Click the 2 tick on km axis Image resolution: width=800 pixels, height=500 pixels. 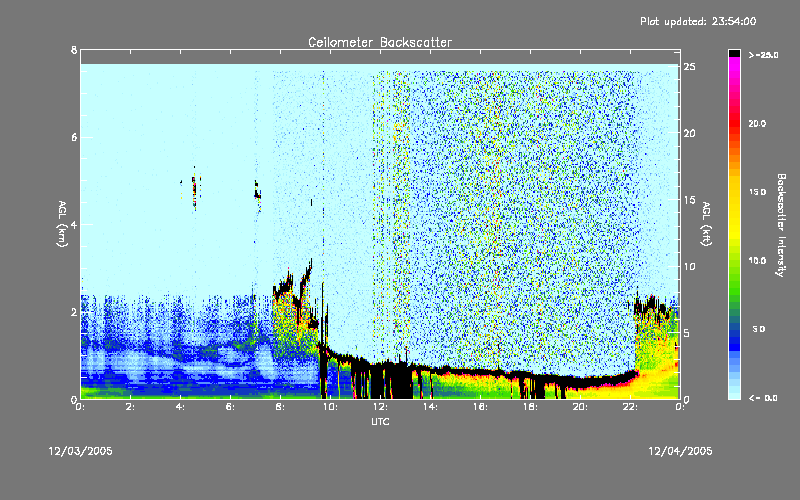tap(74, 312)
